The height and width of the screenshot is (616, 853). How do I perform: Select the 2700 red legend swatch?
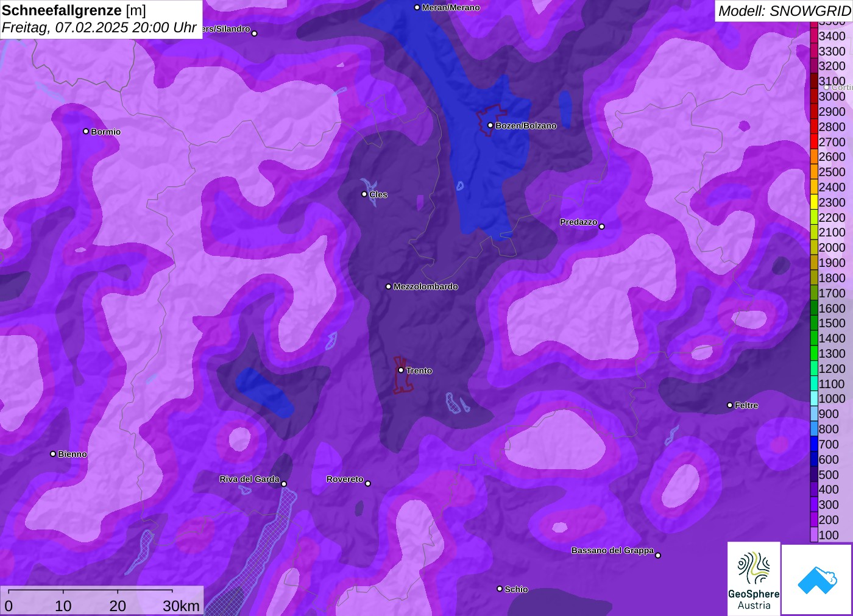pos(813,142)
